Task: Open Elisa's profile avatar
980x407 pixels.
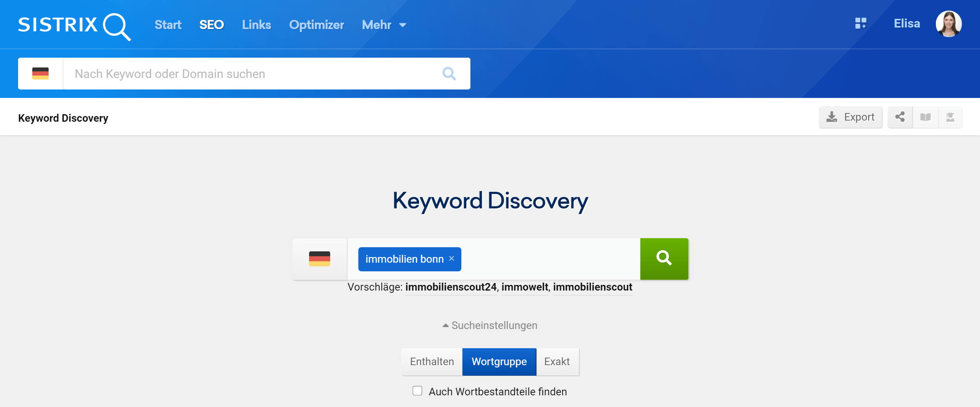Action: tap(948, 24)
